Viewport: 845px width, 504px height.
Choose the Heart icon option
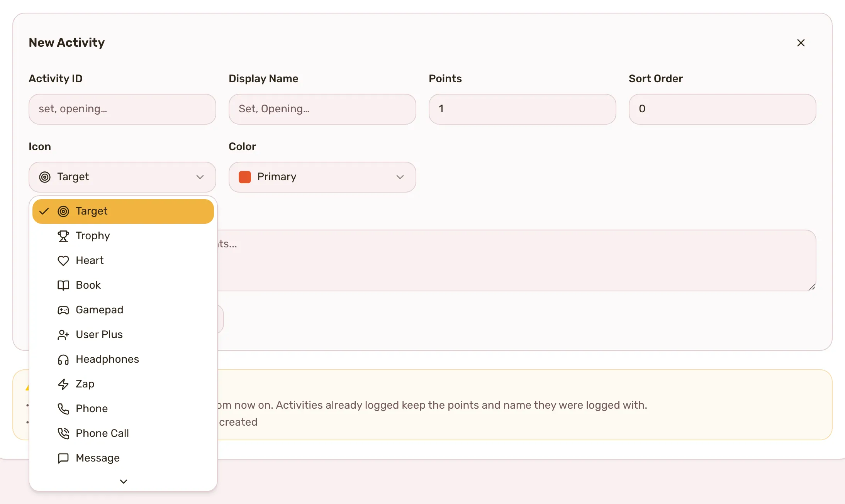coord(123,260)
